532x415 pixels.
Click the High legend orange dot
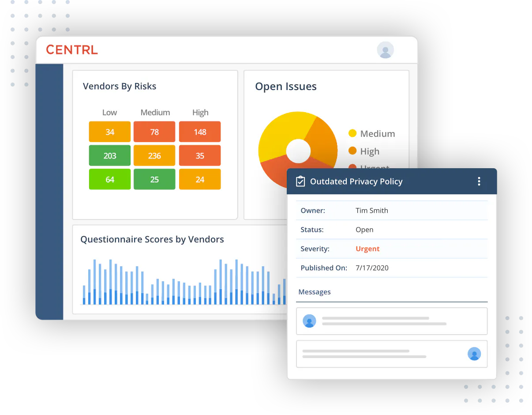coord(352,151)
